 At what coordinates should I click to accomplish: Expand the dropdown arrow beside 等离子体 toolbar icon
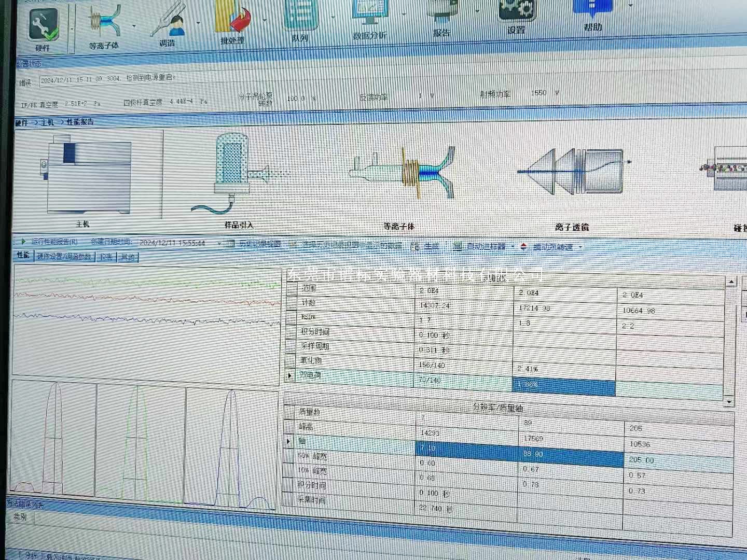click(134, 26)
